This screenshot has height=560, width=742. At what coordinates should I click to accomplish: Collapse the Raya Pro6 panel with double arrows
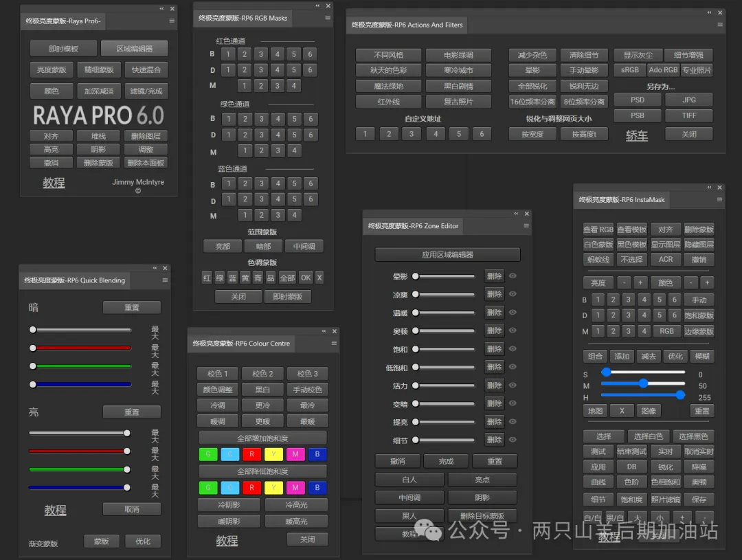pos(161,8)
